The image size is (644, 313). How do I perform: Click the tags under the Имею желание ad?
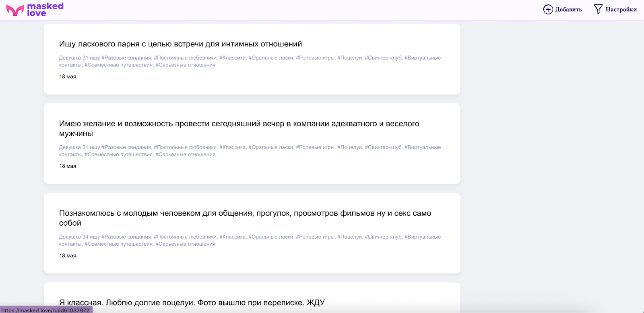250,151
